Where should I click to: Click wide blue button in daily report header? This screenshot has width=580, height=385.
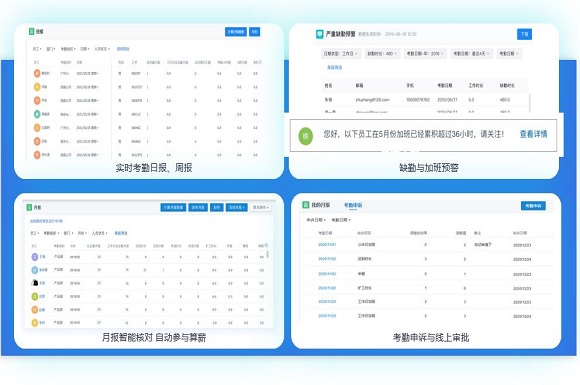236,32
